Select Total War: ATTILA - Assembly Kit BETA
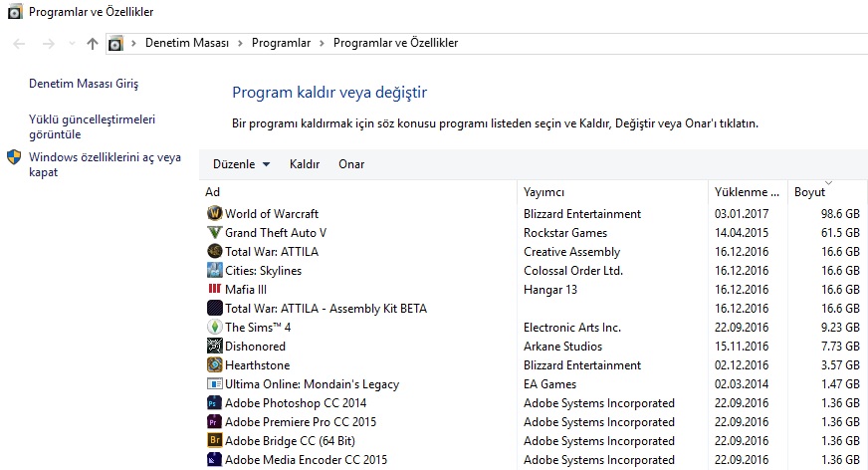The width and height of the screenshot is (868, 470). 326,309
